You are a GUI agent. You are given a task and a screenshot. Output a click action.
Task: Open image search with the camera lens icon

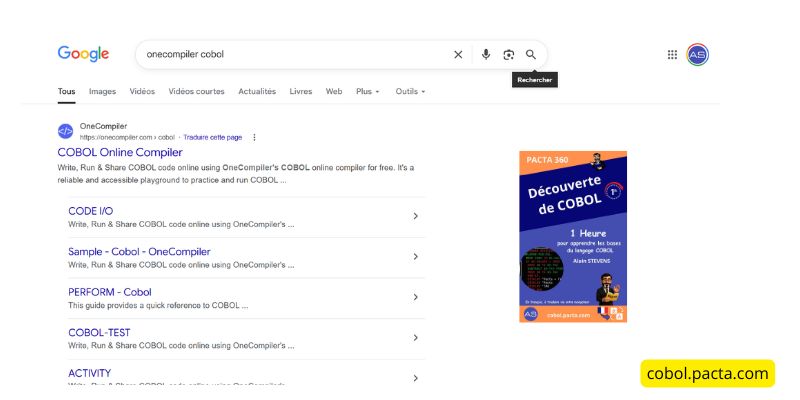[508, 55]
